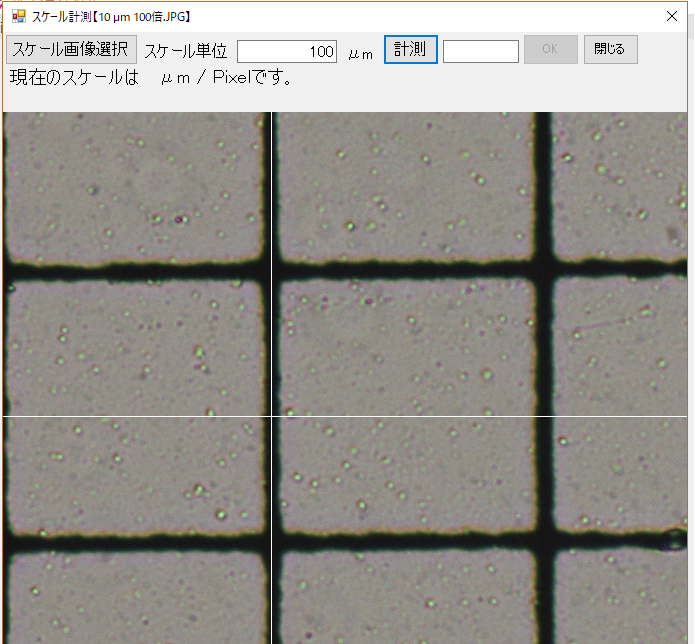Viewport: 695px width, 644px height.
Task: Click the スケール画像選択 button
Action: point(71,50)
